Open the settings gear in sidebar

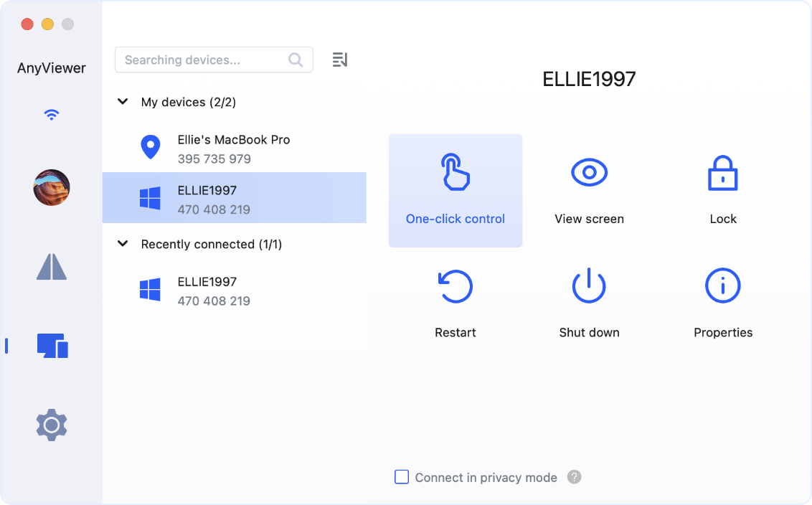(x=52, y=425)
